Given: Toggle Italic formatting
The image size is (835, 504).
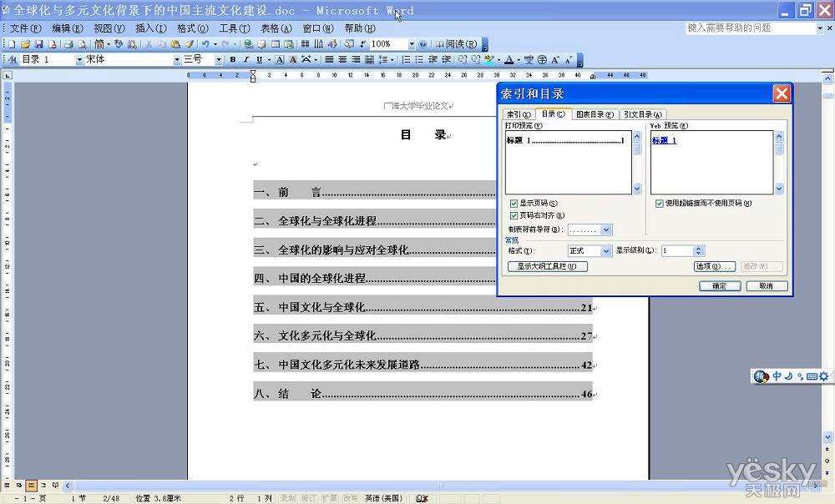Looking at the screenshot, I should pyautogui.click(x=245, y=60).
